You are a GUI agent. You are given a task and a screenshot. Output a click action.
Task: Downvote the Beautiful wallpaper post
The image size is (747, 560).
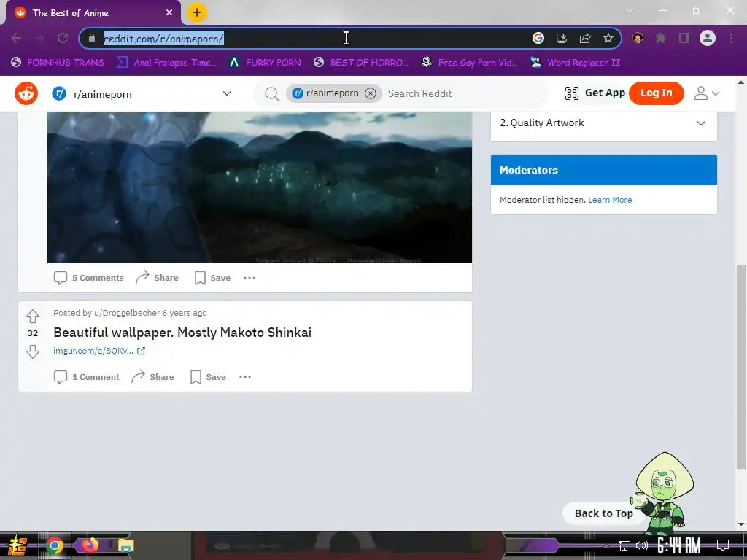[32, 351]
